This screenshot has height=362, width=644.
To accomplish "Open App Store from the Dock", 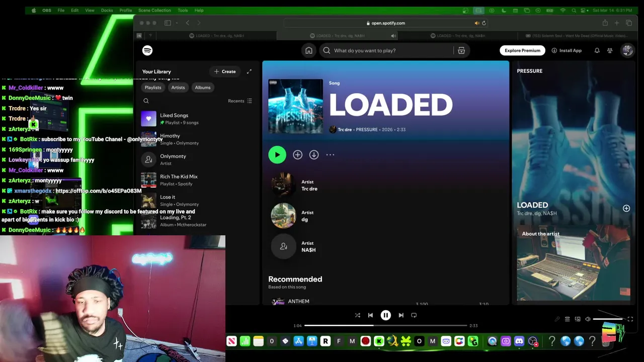I will [x=299, y=342].
